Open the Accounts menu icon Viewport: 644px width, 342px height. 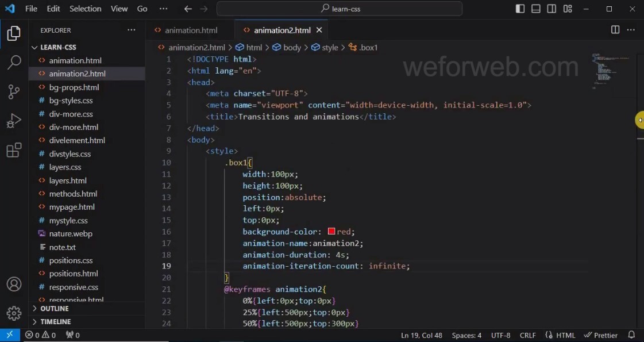click(x=14, y=285)
